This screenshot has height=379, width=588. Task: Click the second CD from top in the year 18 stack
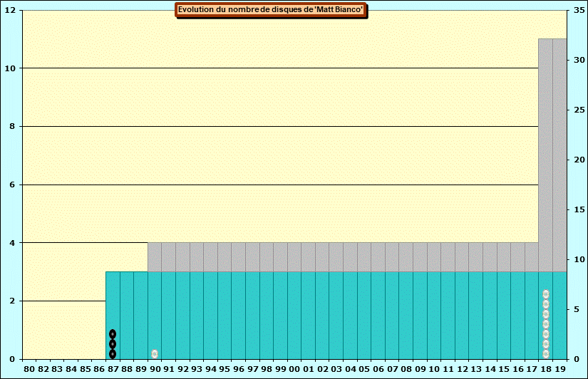coord(546,304)
